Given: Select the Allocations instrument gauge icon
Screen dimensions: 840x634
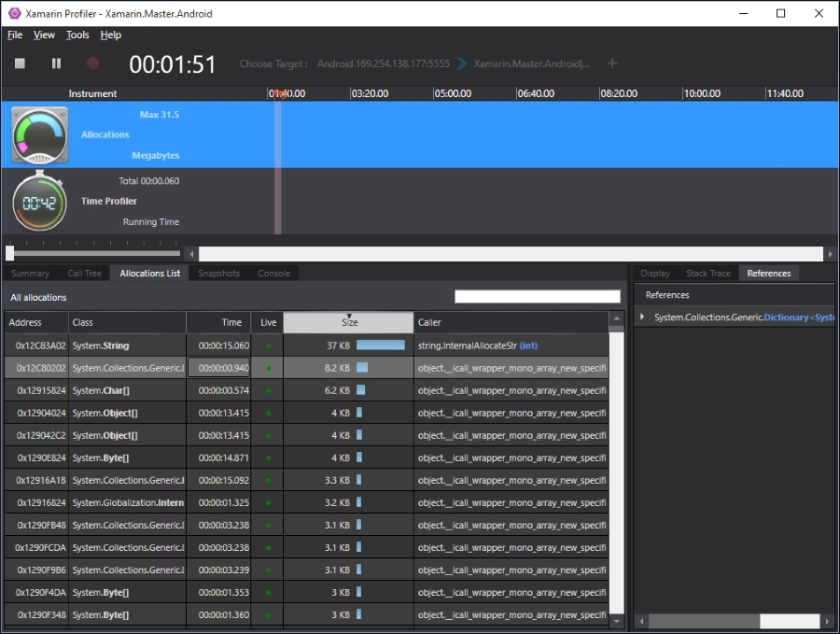Looking at the screenshot, I should (39, 134).
